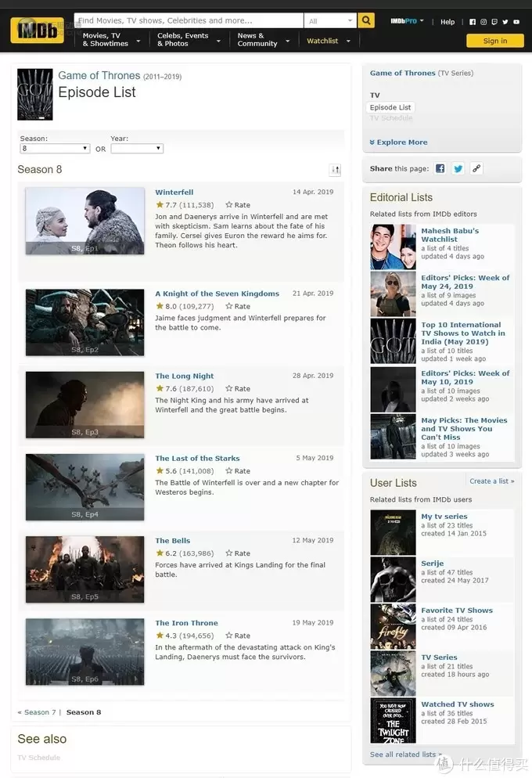Screen dimensions: 532x778
Task: Open IMDb Twitch icon in header
Action: tap(494, 22)
